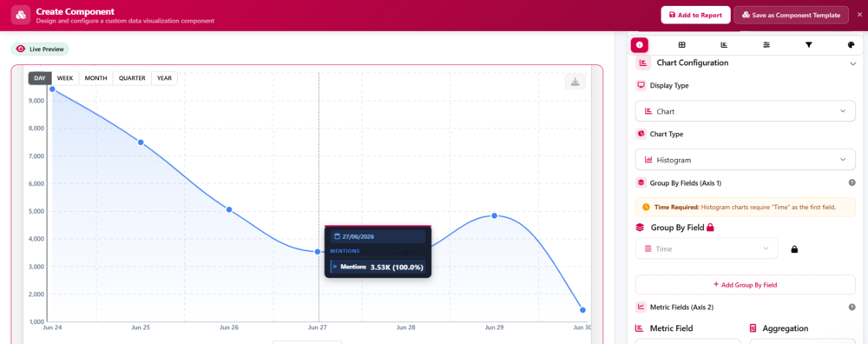Open the Chart Type dropdown showing Histogram
868x344 pixels.
pyautogui.click(x=745, y=160)
